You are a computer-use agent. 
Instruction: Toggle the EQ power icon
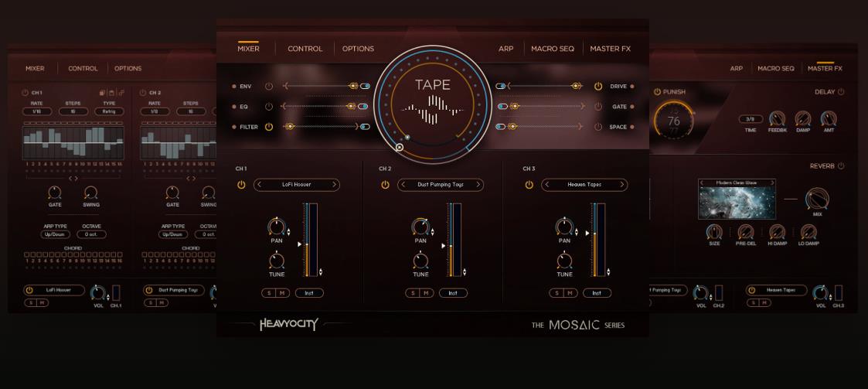click(x=269, y=107)
